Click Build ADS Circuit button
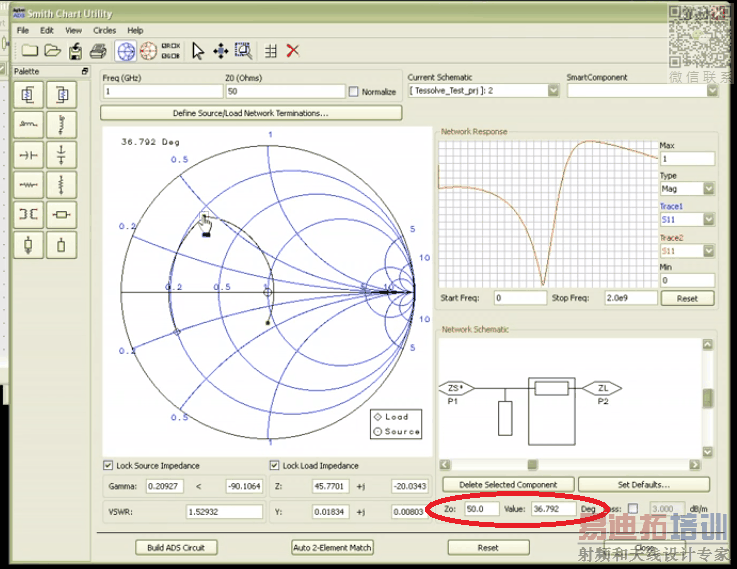 coord(176,548)
